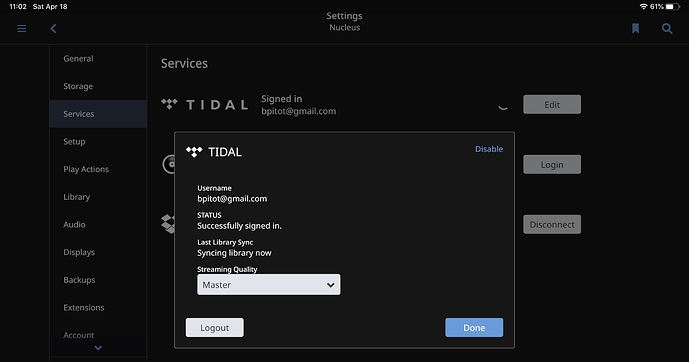Open the Library settings tab
The image size is (689, 362).
98,197
